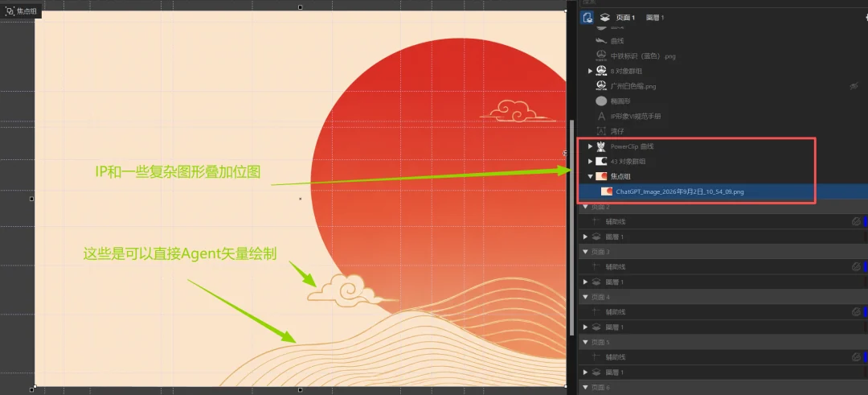Toggle visibility icon on 页面 2 辅助线 row
Viewport: 868px width, 395px height.
click(x=856, y=221)
